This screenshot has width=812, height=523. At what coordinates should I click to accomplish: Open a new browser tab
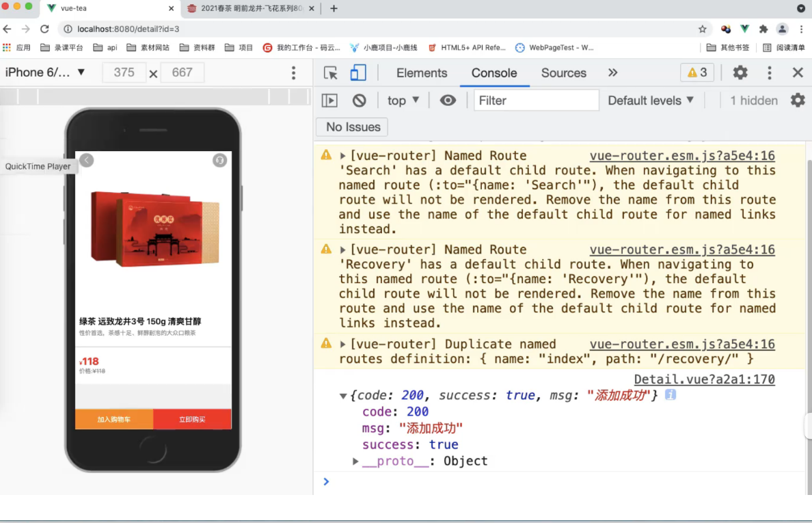334,8
